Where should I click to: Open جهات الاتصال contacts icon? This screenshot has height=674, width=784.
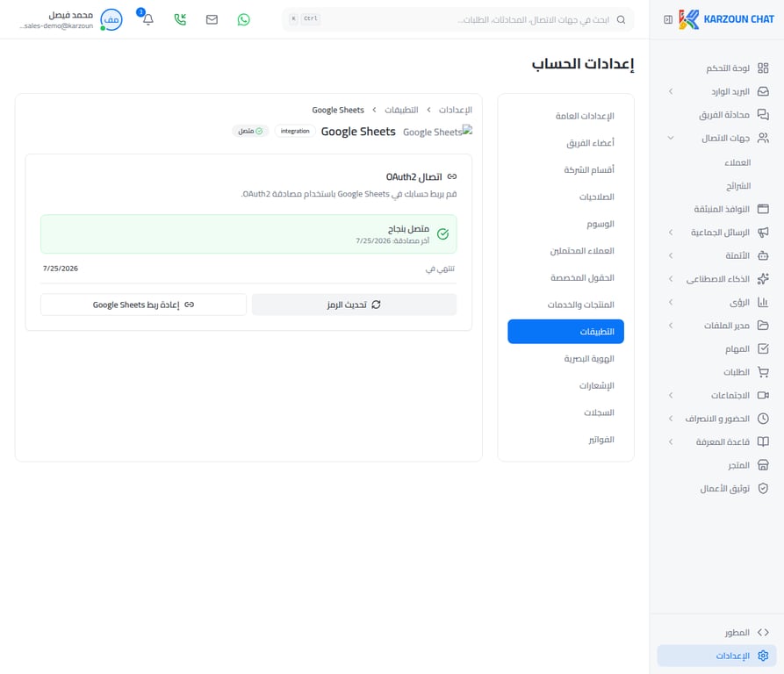763,138
